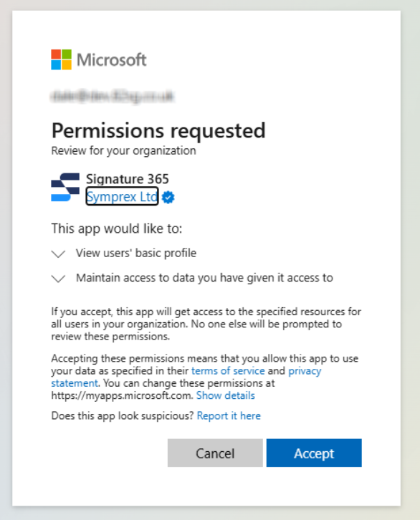
Task: Click the Microsoft four-color logo
Action: pos(61,59)
